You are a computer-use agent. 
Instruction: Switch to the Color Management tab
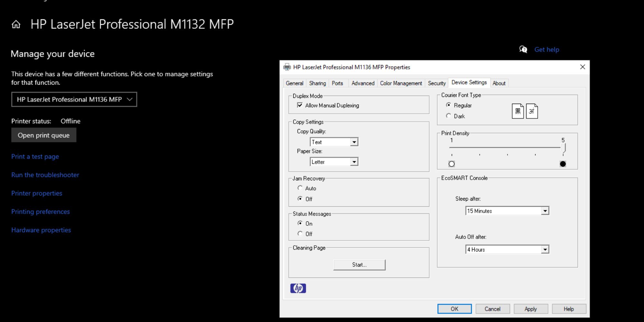pyautogui.click(x=401, y=83)
